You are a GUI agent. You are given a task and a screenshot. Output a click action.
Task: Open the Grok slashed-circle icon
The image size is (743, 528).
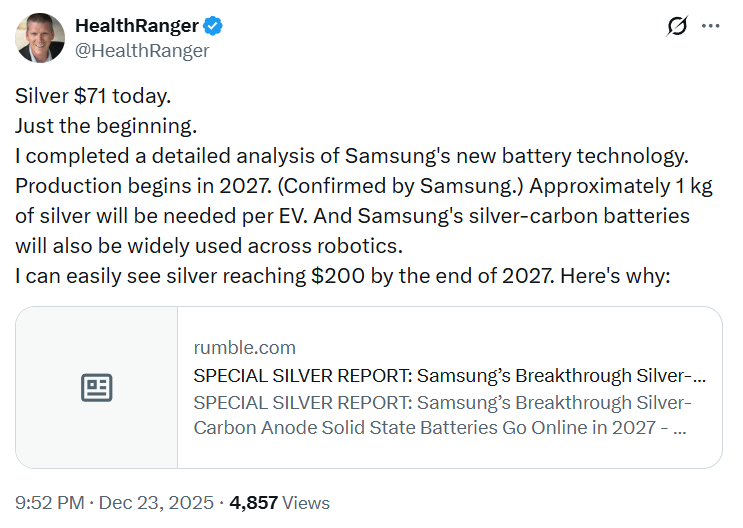(x=677, y=27)
